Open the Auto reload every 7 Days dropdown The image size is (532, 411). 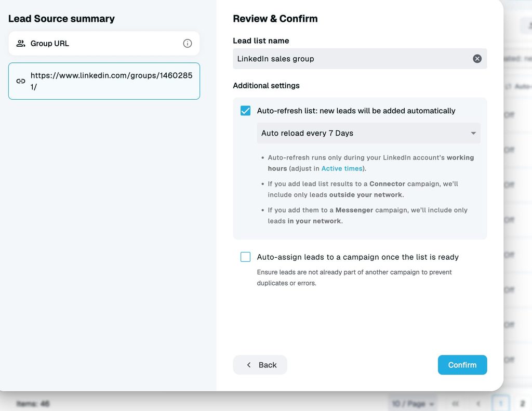point(368,133)
